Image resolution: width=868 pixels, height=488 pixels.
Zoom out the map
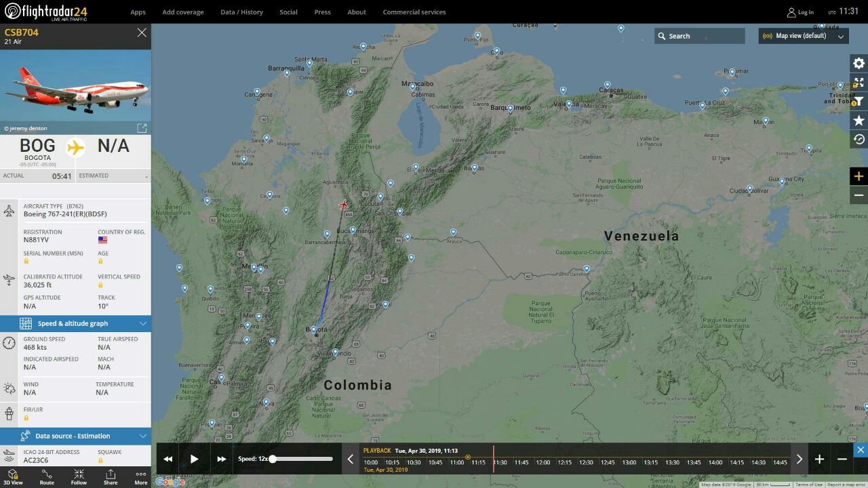(859, 195)
